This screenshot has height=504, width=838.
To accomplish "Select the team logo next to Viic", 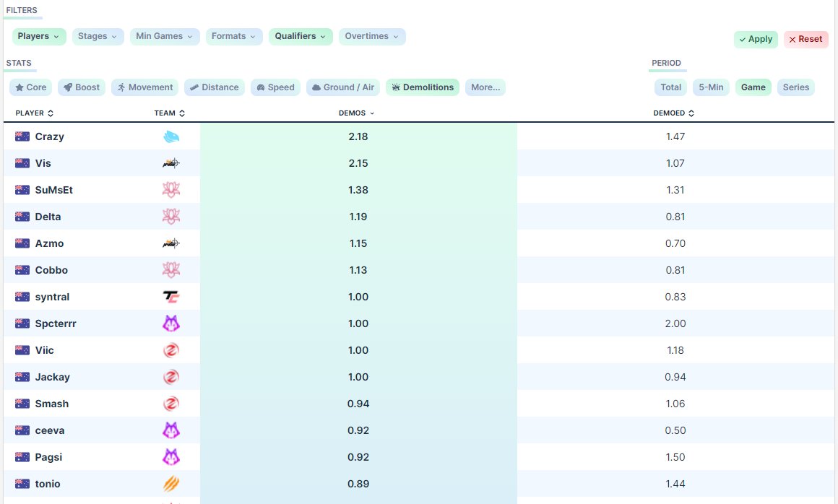I will (171, 350).
